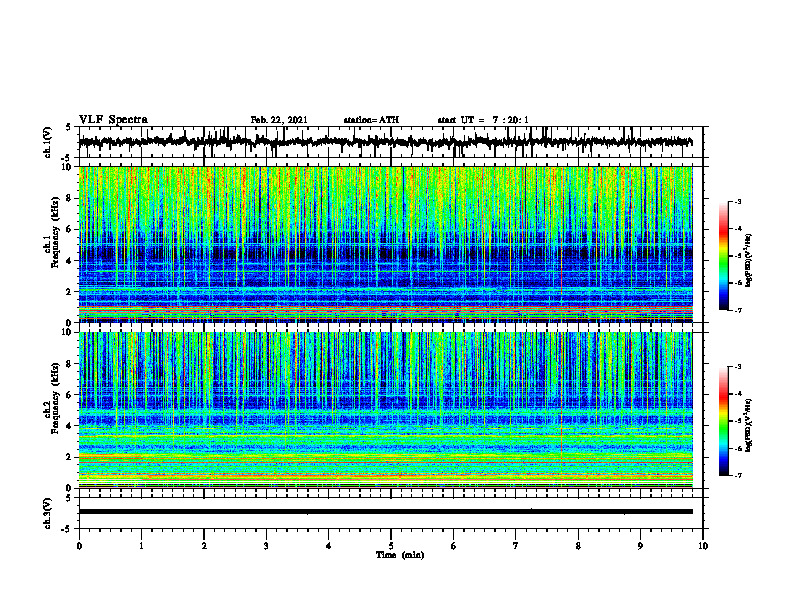
Task: Click tick label "9" on the time axis
Action: click(640, 546)
